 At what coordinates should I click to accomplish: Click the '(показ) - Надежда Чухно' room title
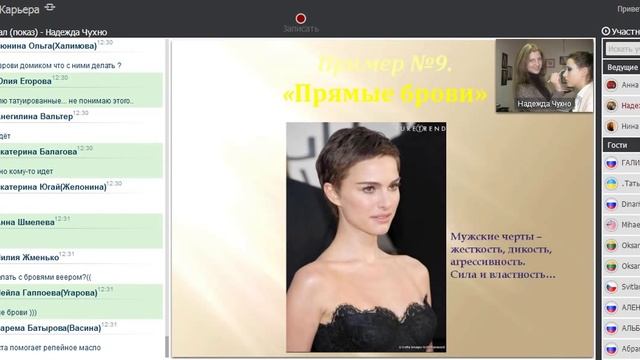pyautogui.click(x=53, y=32)
